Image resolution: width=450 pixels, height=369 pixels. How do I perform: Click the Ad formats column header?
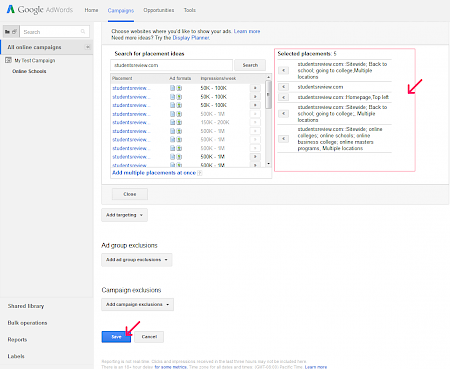pos(180,78)
